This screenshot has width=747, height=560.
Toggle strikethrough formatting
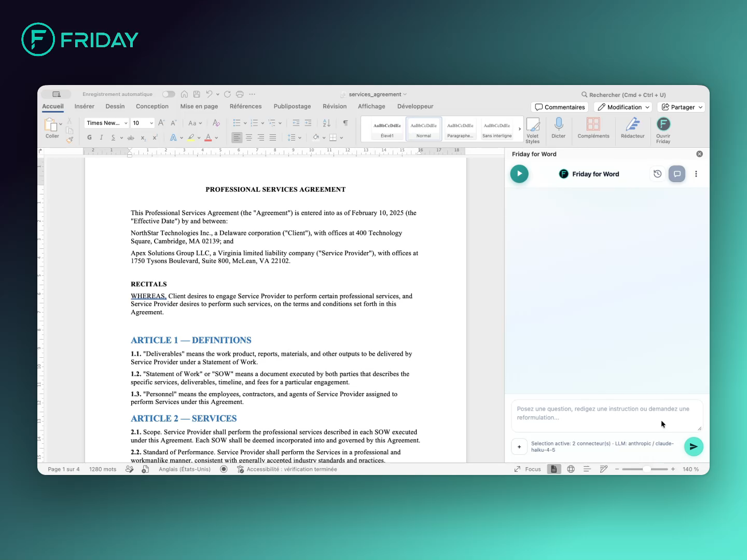point(131,137)
